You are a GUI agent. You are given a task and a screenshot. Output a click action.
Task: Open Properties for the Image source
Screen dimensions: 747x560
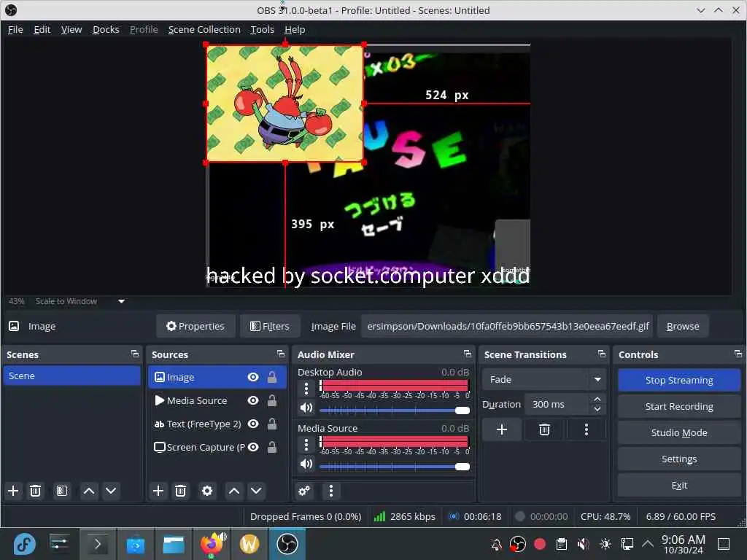[x=196, y=326]
